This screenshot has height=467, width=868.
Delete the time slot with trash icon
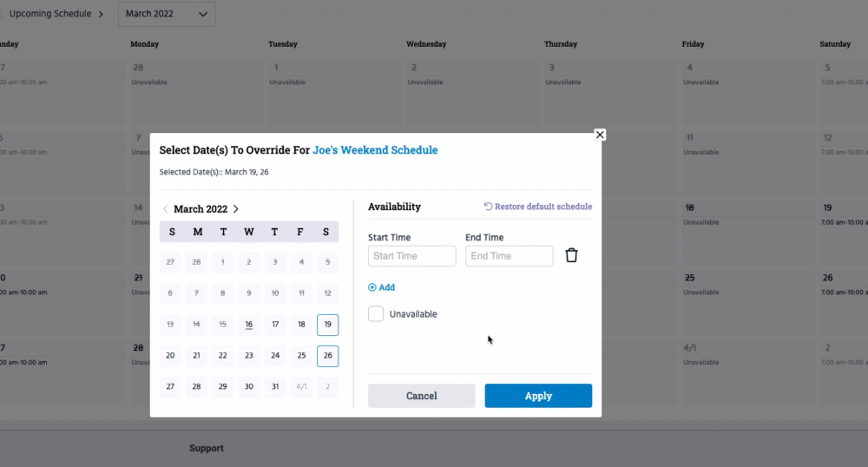coord(571,255)
